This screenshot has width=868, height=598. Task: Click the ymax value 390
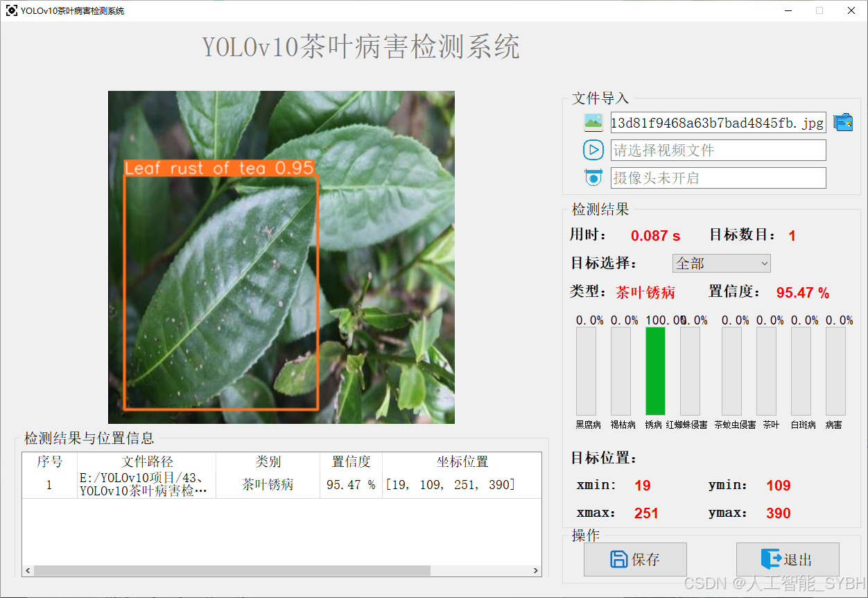pos(779,513)
